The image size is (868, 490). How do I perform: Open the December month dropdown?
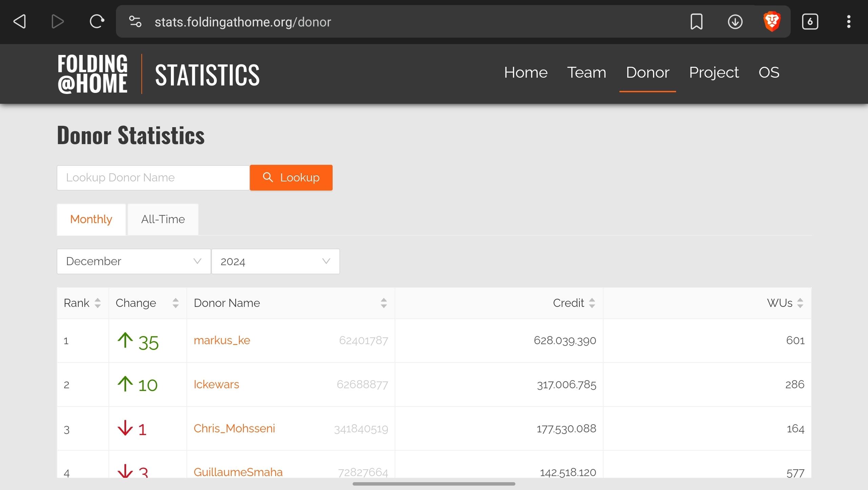coord(134,261)
